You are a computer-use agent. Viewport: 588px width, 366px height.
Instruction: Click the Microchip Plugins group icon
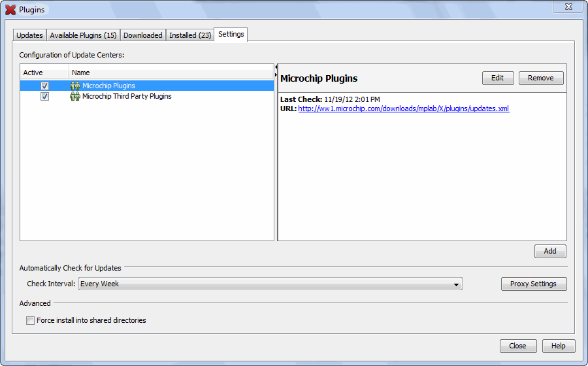point(75,86)
